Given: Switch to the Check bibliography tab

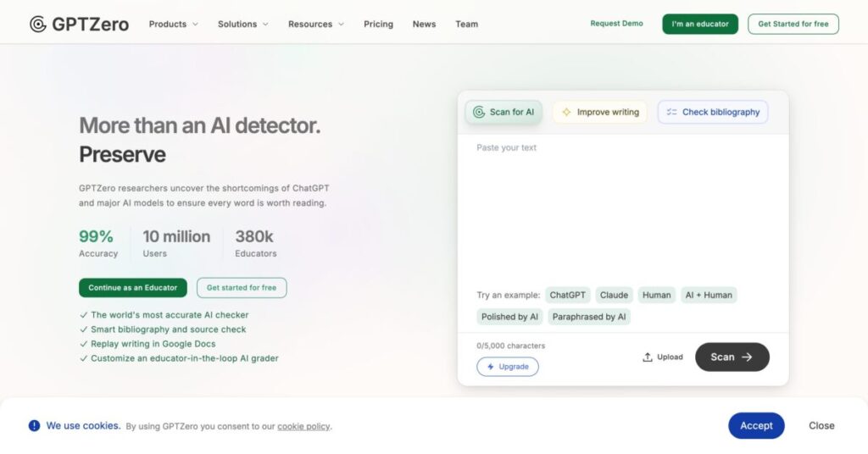Looking at the screenshot, I should 712,113.
